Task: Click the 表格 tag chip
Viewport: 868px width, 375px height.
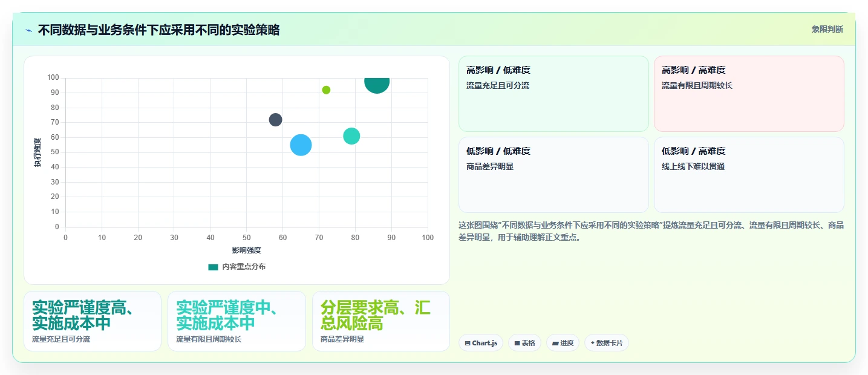Action: coord(524,343)
